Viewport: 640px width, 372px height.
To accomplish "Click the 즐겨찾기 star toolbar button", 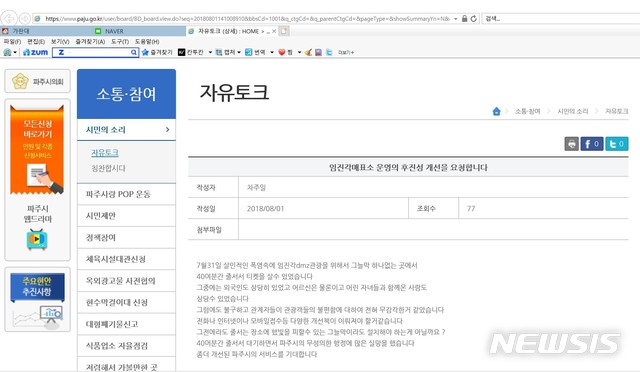I will (x=157, y=52).
